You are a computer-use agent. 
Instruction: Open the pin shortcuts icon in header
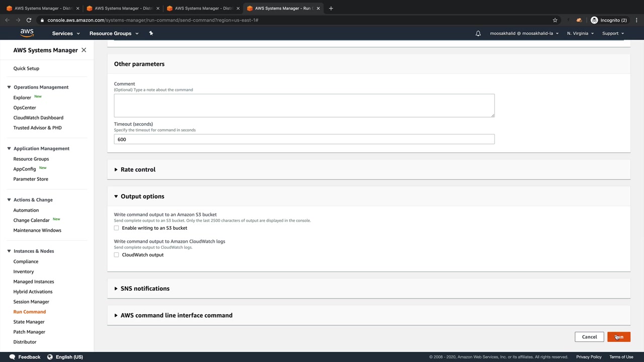pyautogui.click(x=151, y=33)
